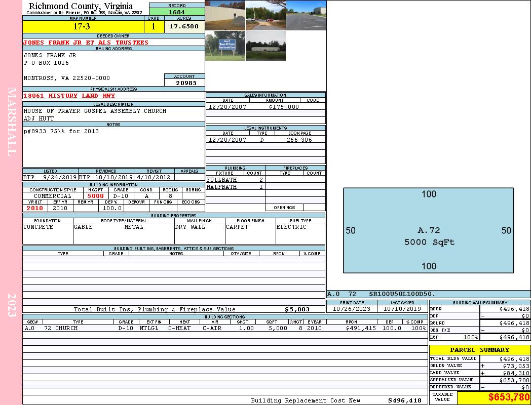Select the CARPET floor finish value

coord(237,227)
